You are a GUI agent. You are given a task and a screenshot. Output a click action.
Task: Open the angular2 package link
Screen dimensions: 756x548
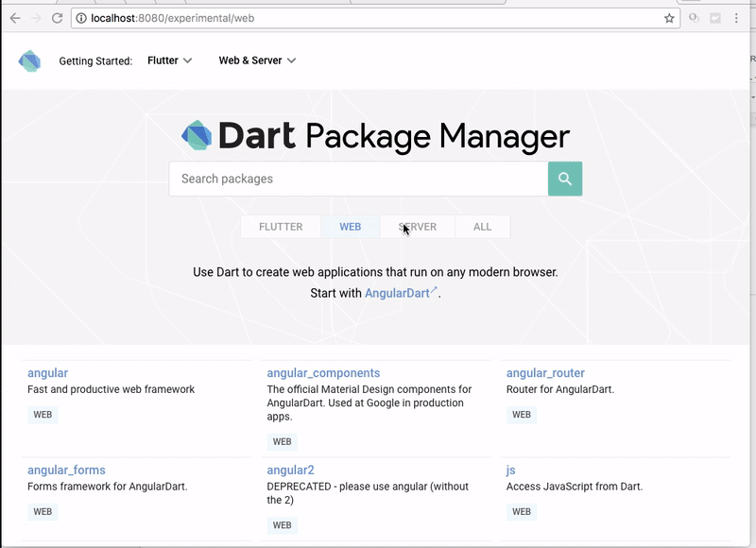coord(290,470)
